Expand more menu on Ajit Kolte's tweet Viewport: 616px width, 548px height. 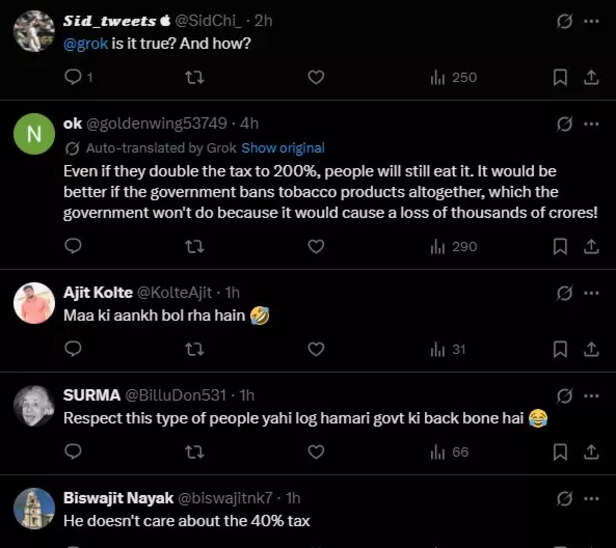click(x=595, y=293)
